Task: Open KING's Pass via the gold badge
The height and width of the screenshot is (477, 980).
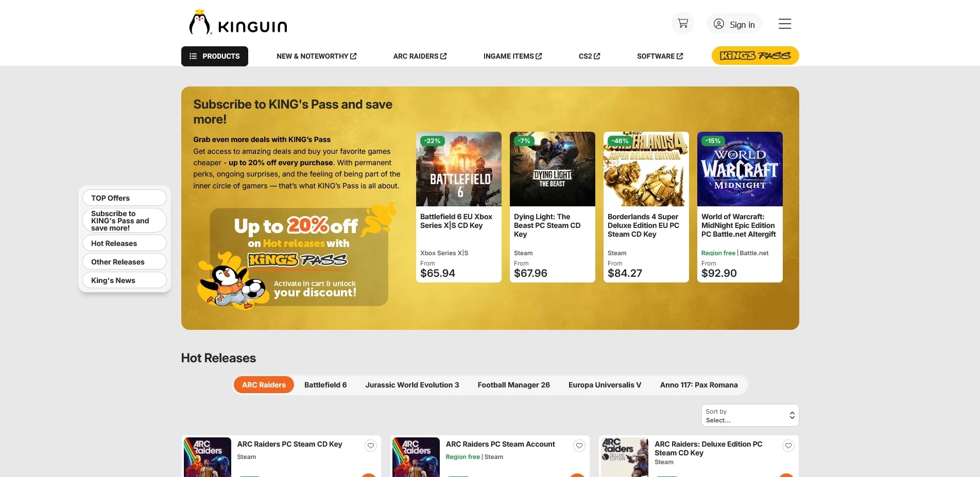Action: (754, 56)
